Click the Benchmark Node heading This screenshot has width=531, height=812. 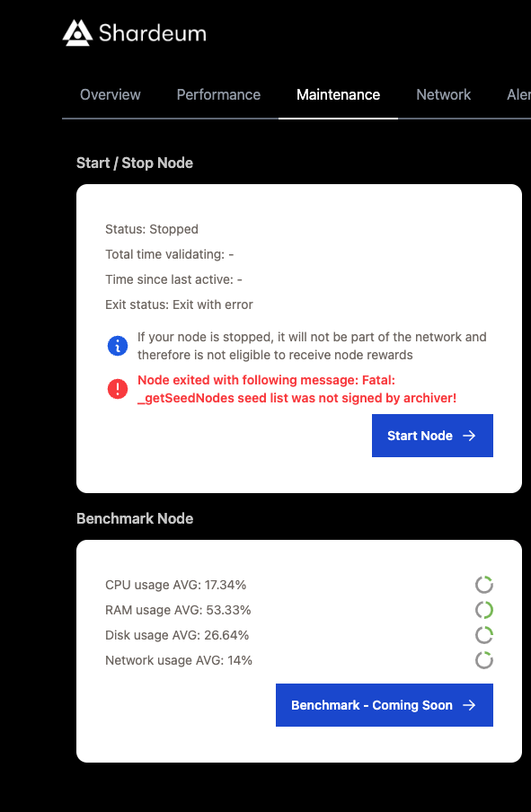pyautogui.click(x=135, y=518)
